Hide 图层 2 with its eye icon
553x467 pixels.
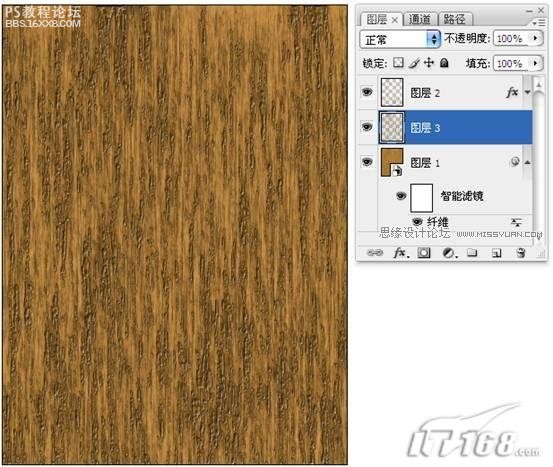tap(367, 92)
